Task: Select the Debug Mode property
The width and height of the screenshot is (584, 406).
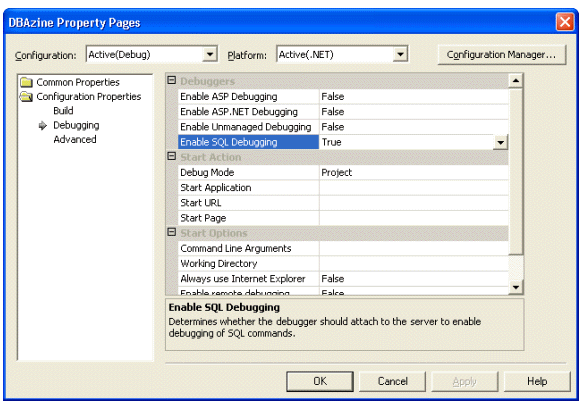Action: 248,172
